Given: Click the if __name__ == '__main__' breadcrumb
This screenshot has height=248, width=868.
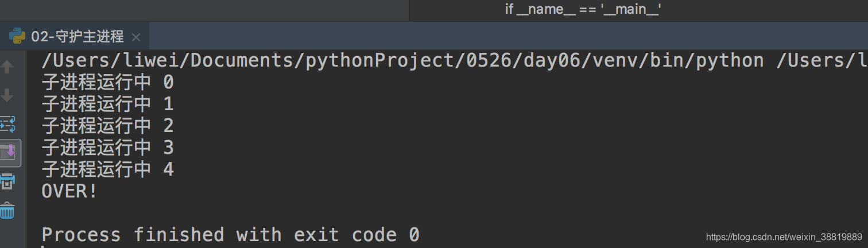Looking at the screenshot, I should tap(583, 9).
